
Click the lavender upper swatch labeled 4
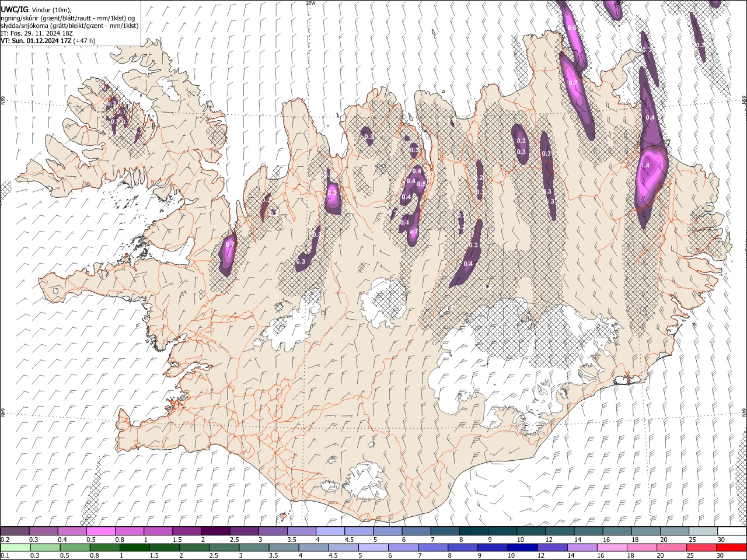coord(329,531)
